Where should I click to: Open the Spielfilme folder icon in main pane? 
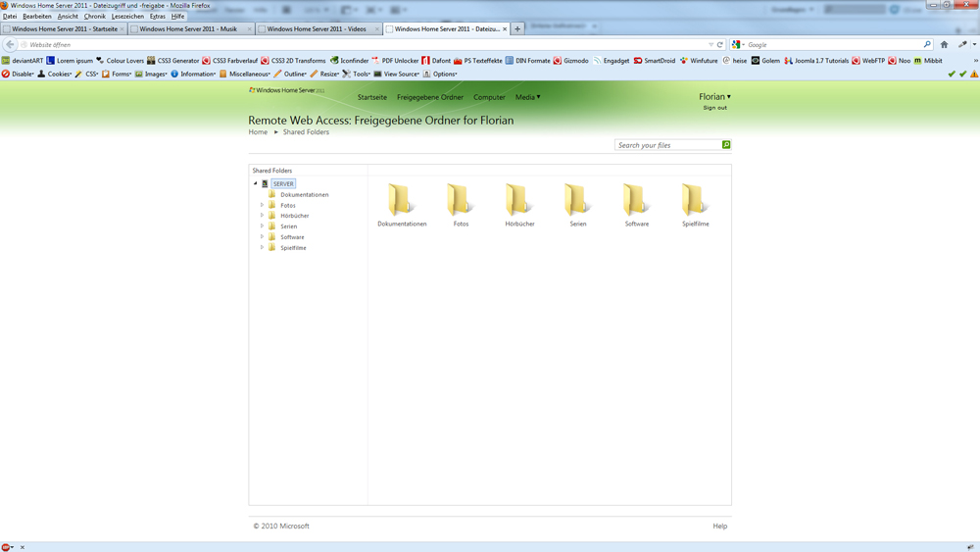click(x=694, y=199)
